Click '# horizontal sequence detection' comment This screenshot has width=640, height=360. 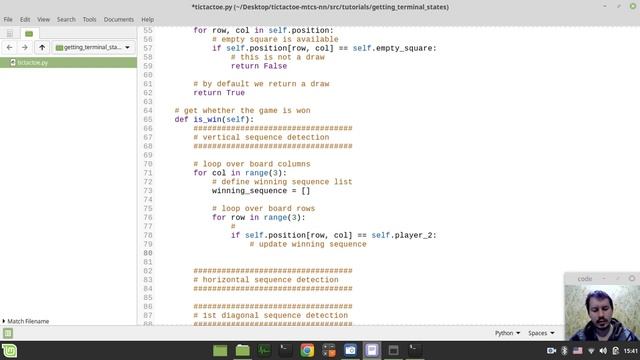266,280
